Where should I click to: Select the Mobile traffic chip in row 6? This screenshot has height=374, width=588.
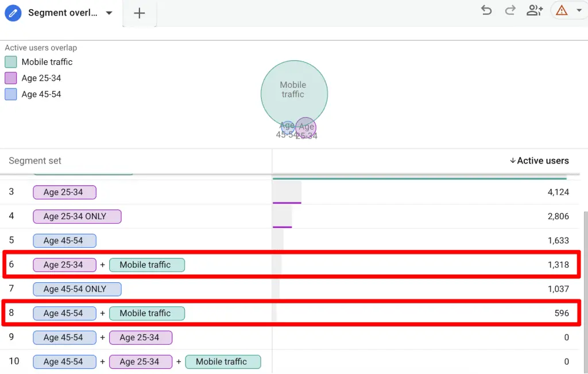coord(147,264)
